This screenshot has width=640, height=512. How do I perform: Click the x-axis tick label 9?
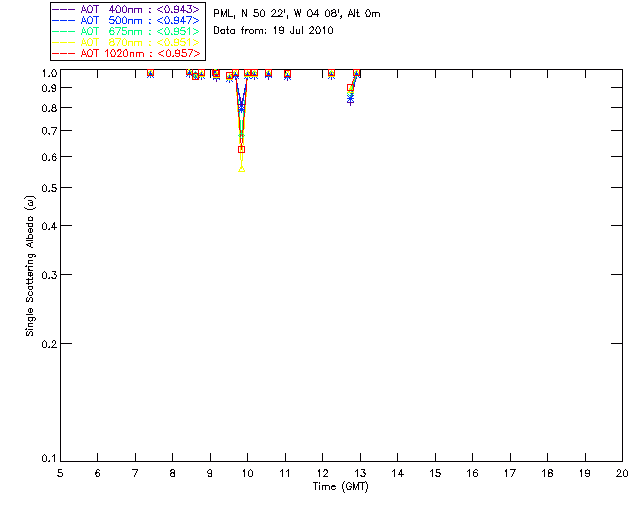(210, 473)
